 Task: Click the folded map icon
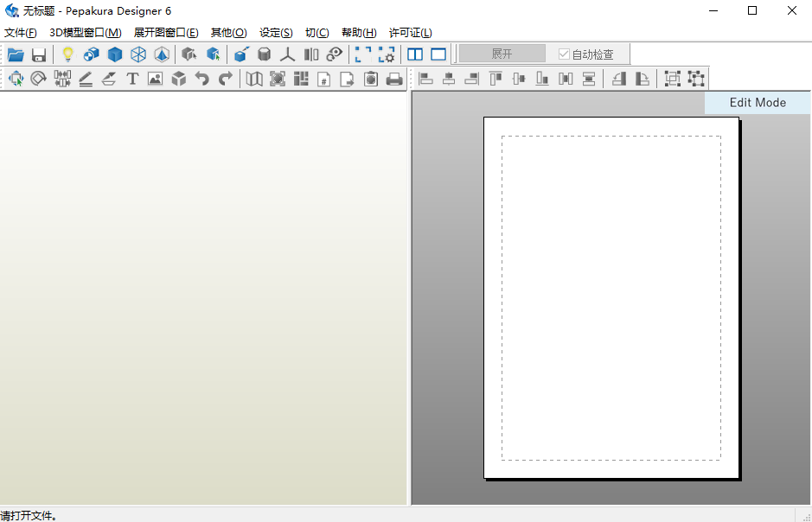click(253, 79)
